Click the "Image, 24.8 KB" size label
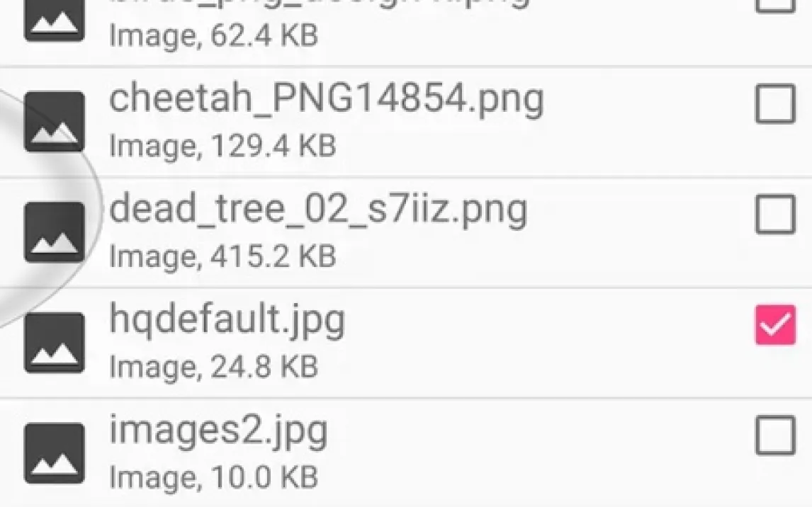The width and height of the screenshot is (812, 507). [213, 367]
